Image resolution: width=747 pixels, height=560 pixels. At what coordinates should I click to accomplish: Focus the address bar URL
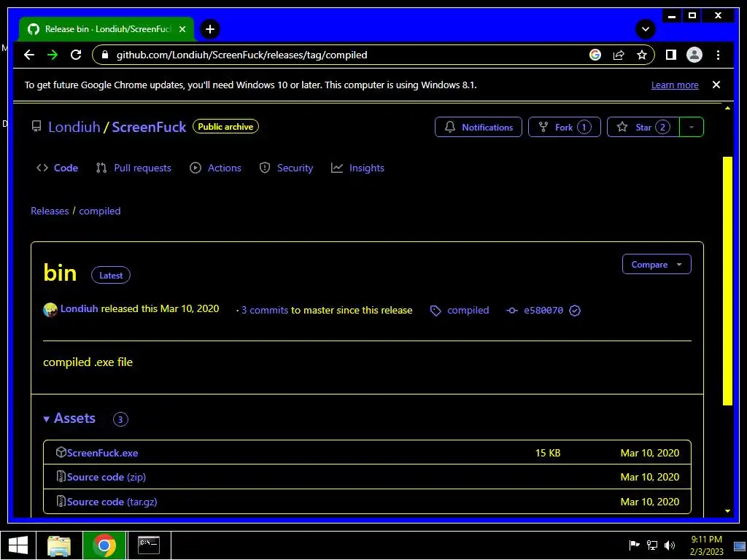pos(242,55)
